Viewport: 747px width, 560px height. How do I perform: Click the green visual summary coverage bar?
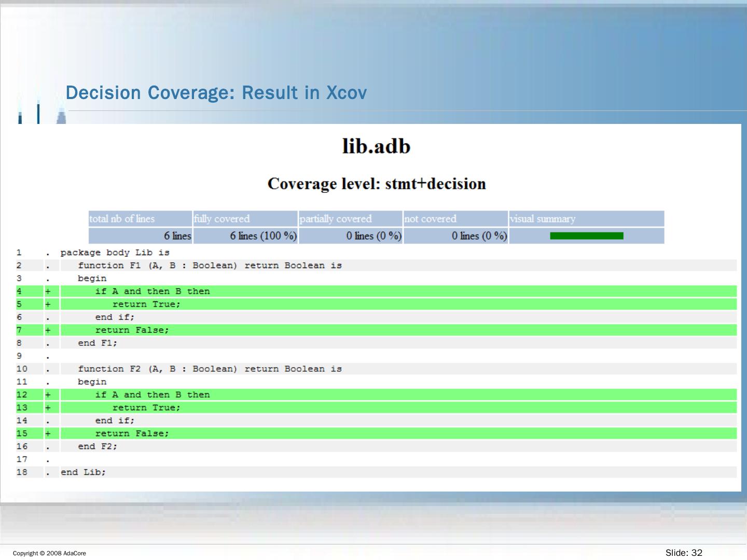pyautogui.click(x=586, y=236)
